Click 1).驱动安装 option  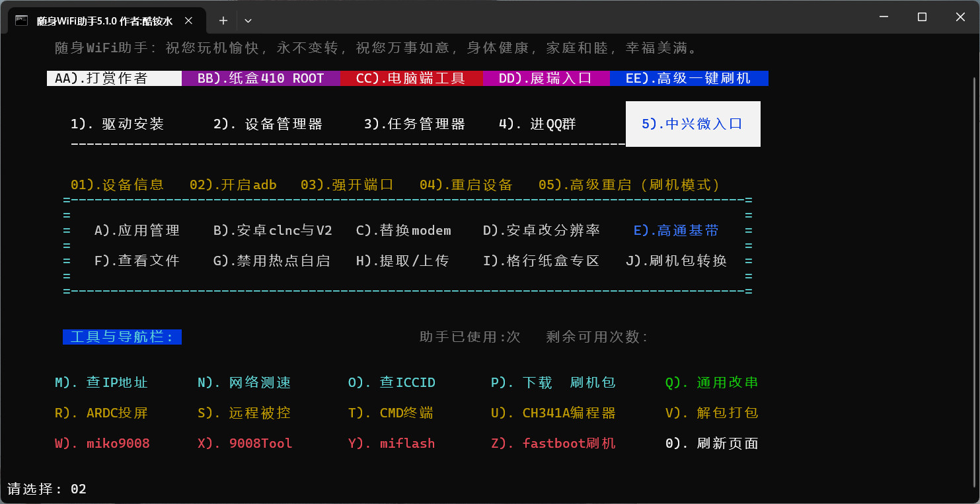(x=117, y=124)
